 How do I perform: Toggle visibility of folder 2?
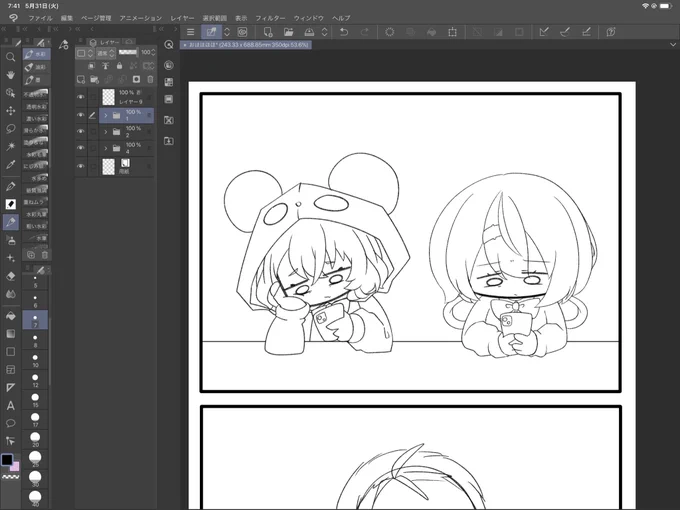pos(81,131)
